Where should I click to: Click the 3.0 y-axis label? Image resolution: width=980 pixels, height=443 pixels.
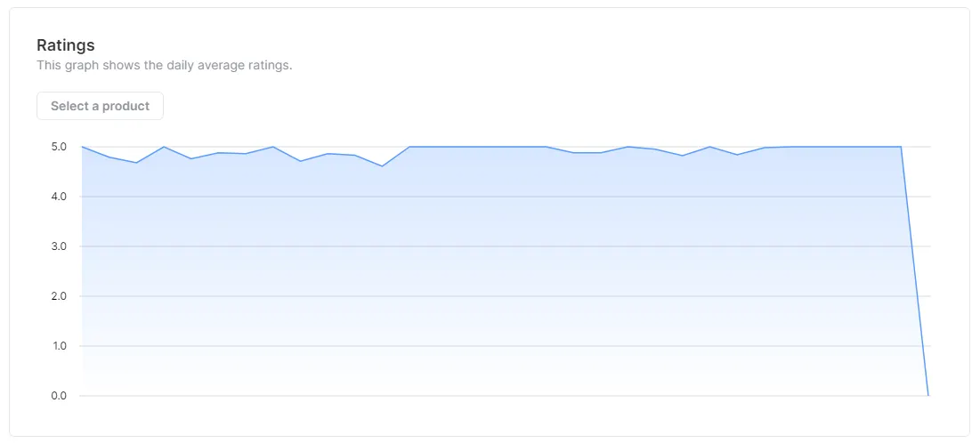60,246
